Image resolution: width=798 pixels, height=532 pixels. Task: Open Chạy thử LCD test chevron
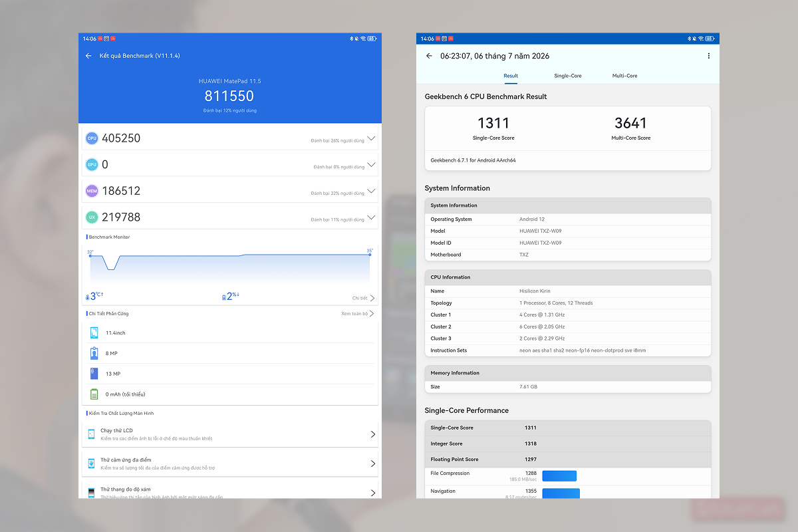tap(373, 434)
